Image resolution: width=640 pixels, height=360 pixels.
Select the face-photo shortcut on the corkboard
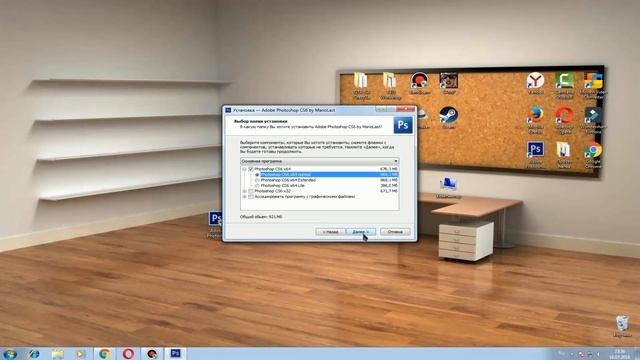pyautogui.click(x=448, y=83)
